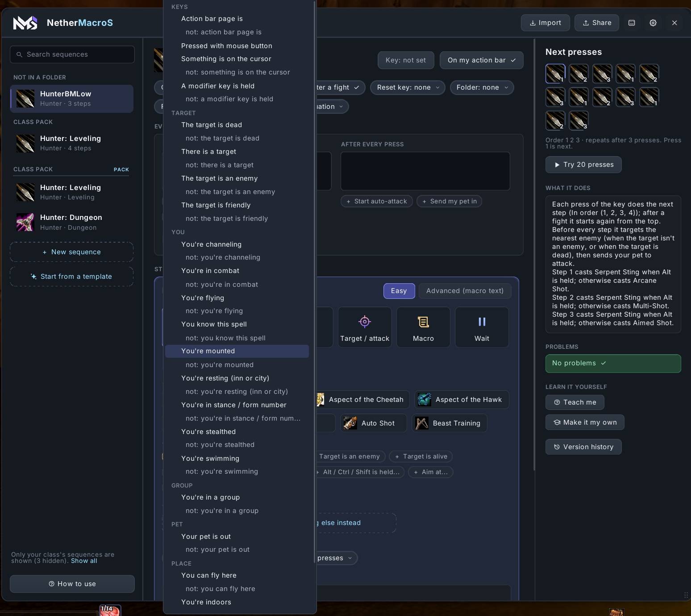Open the 'after a fight' dropdown
The height and width of the screenshot is (616, 691).
pos(340,87)
